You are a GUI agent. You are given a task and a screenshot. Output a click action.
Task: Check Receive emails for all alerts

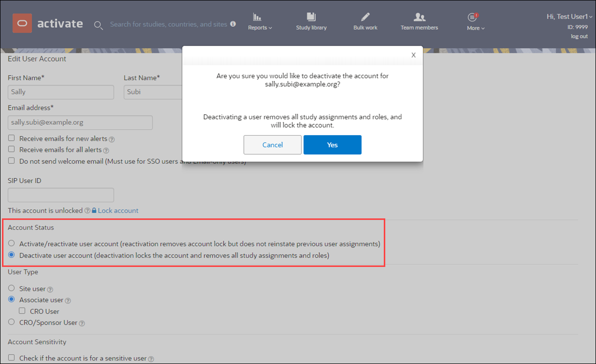click(11, 149)
